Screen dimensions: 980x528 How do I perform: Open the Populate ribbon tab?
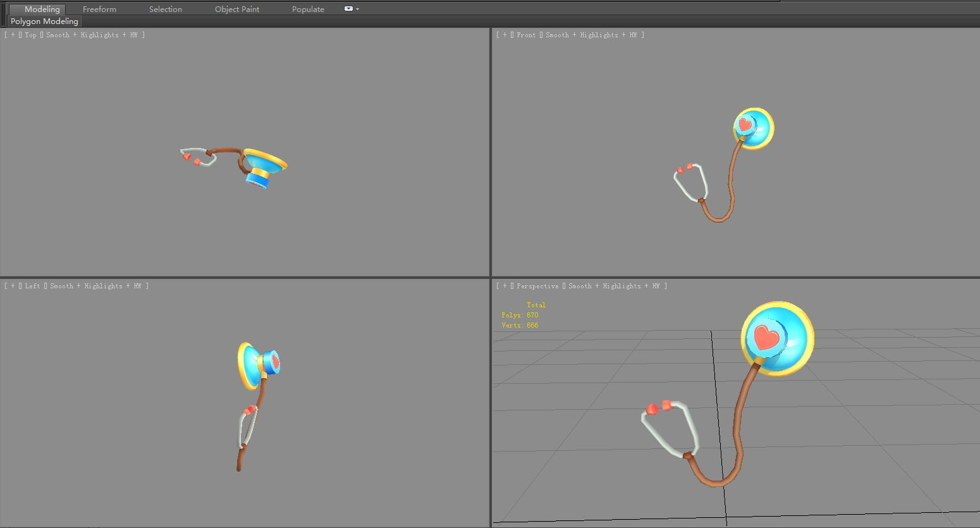[307, 9]
